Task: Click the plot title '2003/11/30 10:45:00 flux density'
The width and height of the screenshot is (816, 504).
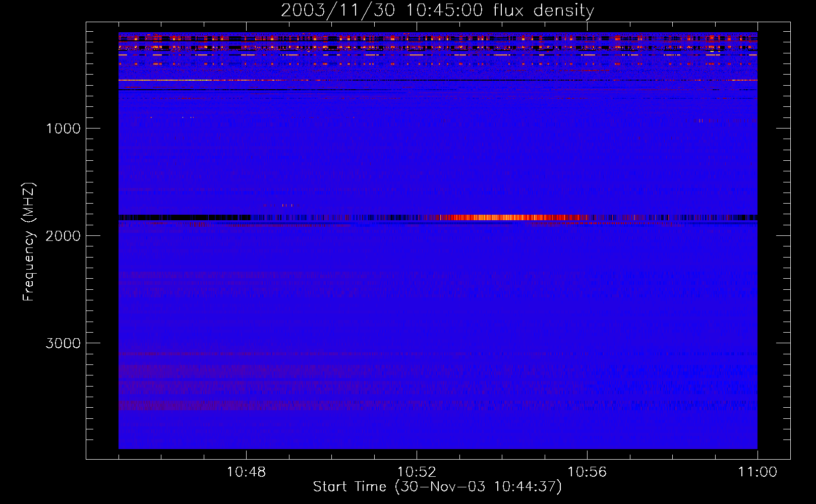Action: point(437,10)
